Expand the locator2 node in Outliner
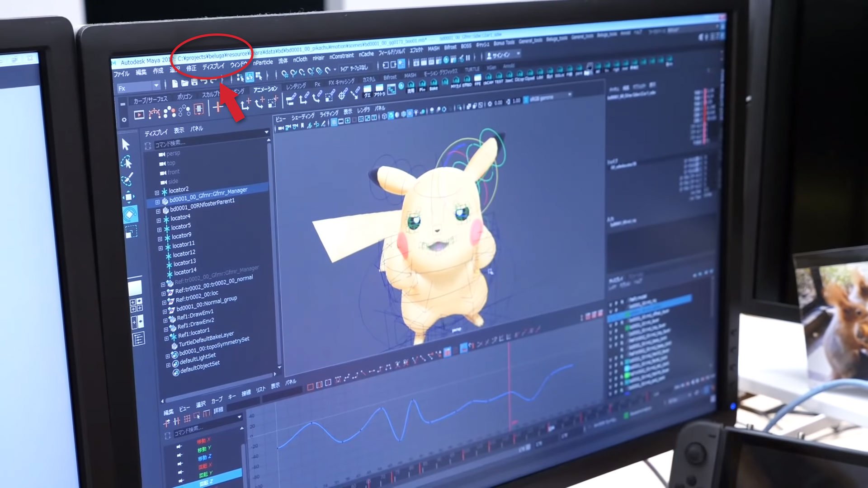 click(x=157, y=193)
